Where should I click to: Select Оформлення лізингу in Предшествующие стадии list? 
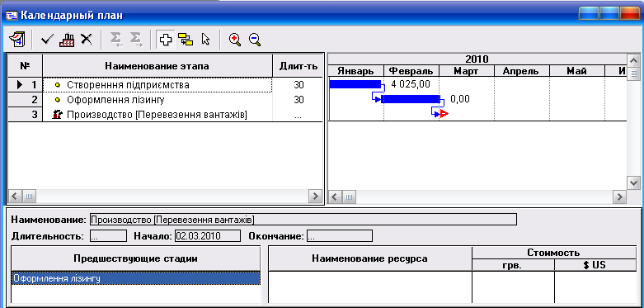(x=136, y=278)
